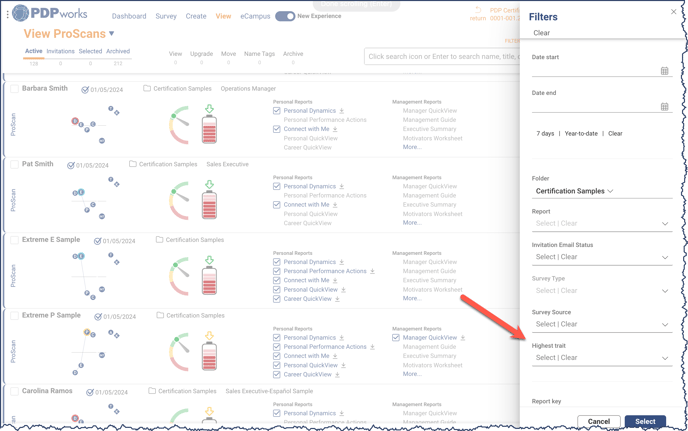Click Clear at top of Filters
This screenshot has height=431, width=688.
541,33
